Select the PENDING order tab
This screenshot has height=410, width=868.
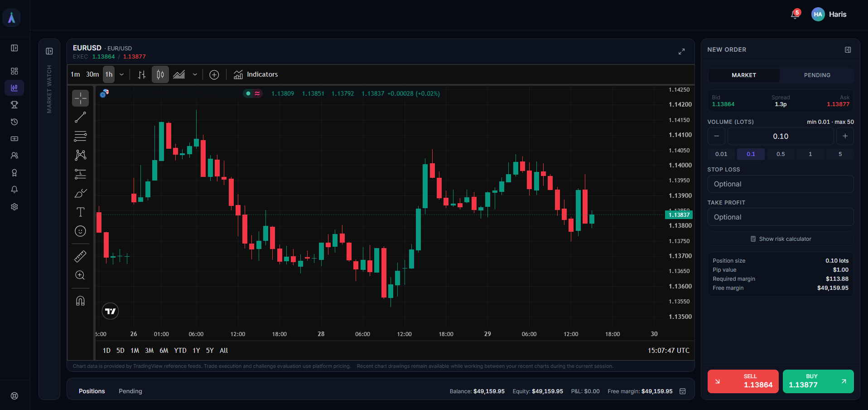(x=817, y=75)
